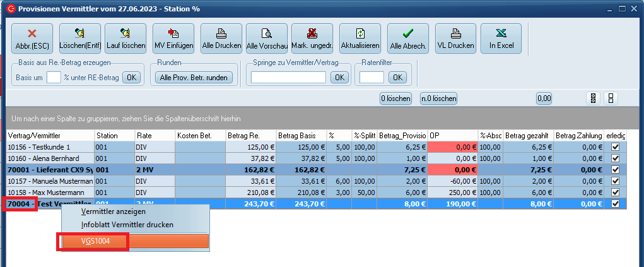Image resolution: width=644 pixels, height=267 pixels.
Task: Click the Alle Prov. Betr. runden button
Action: point(194,78)
